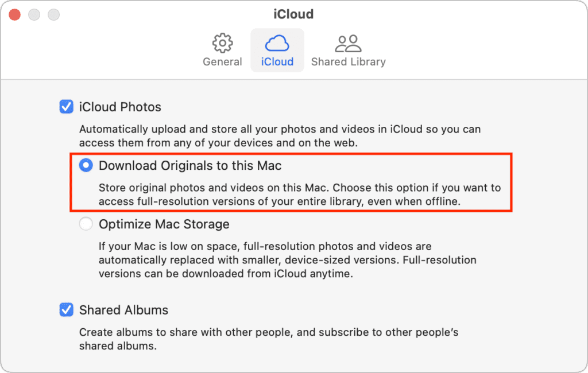Open the Shared Library tab label
Screen dimensions: 588x373
(x=348, y=61)
